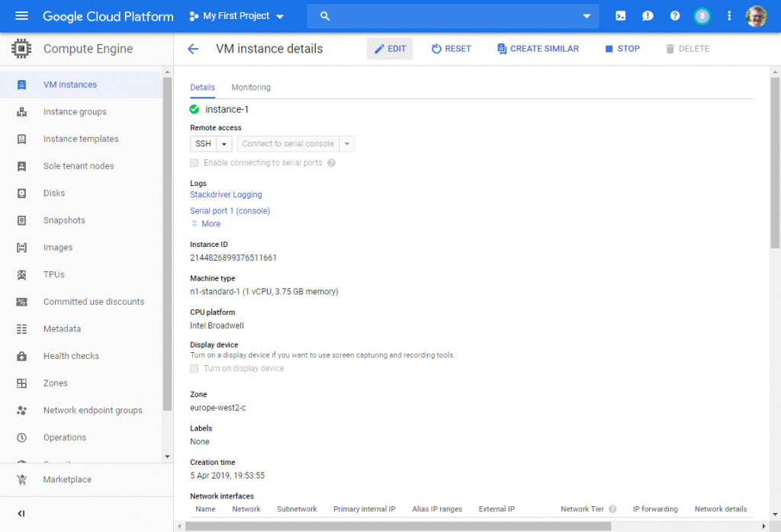The height and width of the screenshot is (532, 781).
Task: Click help icon beside serial ports option
Action: point(331,163)
